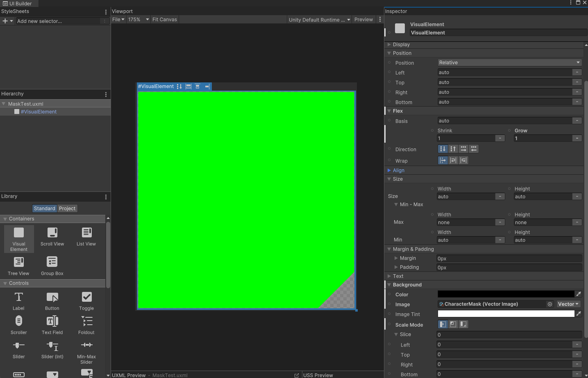Set flex direction to row
Image resolution: width=588 pixels, height=378 pixels.
coord(463,149)
